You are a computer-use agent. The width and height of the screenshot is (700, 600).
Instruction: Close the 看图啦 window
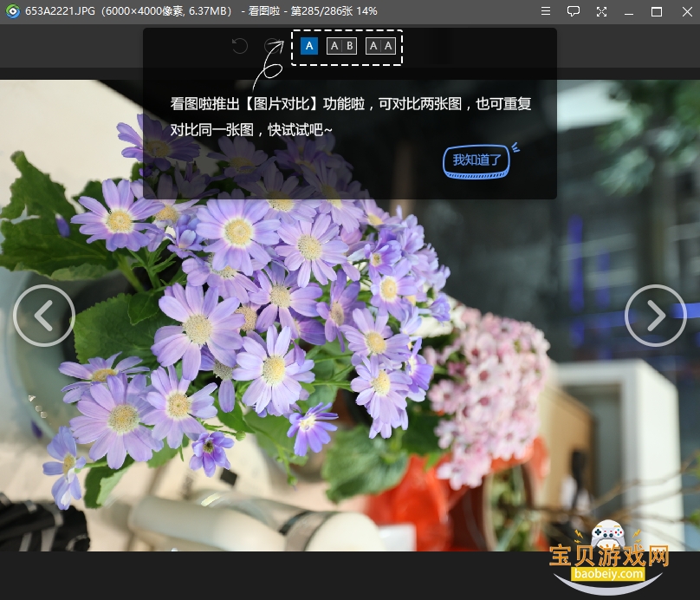687,11
